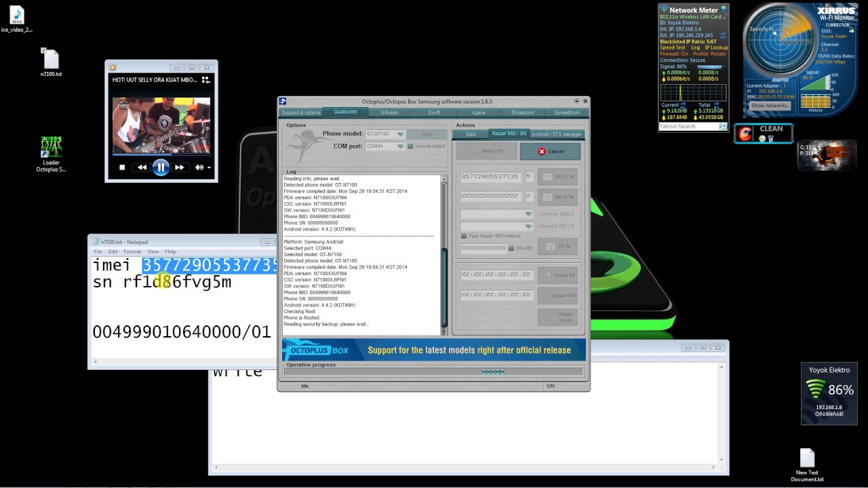Click the Help button in Options
The height and width of the screenshot is (488, 868).
pyautogui.click(x=427, y=134)
